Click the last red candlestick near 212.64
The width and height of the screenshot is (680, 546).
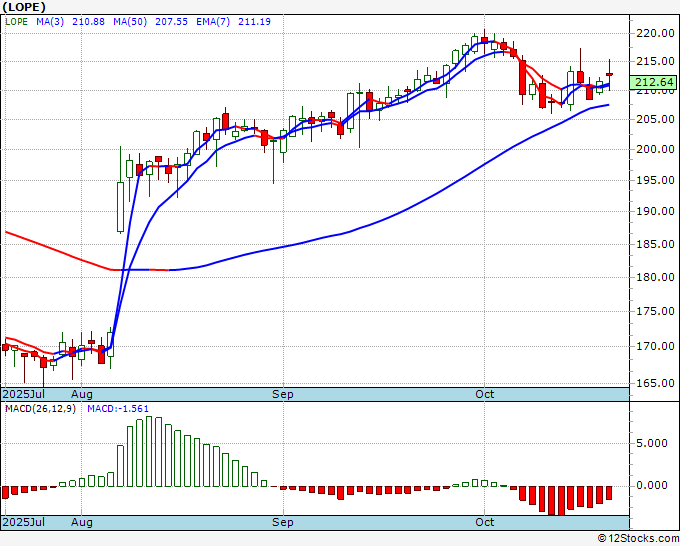(x=609, y=75)
